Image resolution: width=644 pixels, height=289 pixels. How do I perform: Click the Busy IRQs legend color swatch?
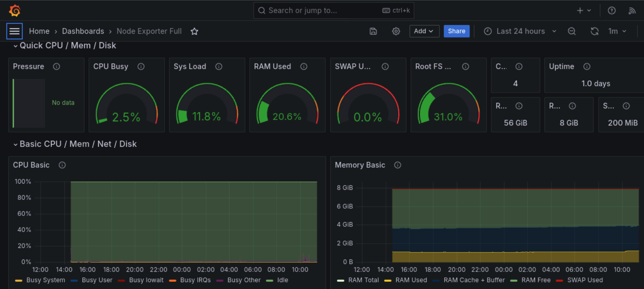coord(173,281)
